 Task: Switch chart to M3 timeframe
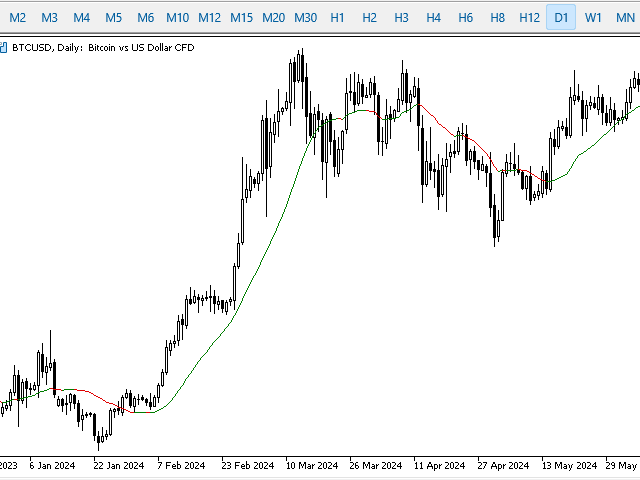(49, 18)
